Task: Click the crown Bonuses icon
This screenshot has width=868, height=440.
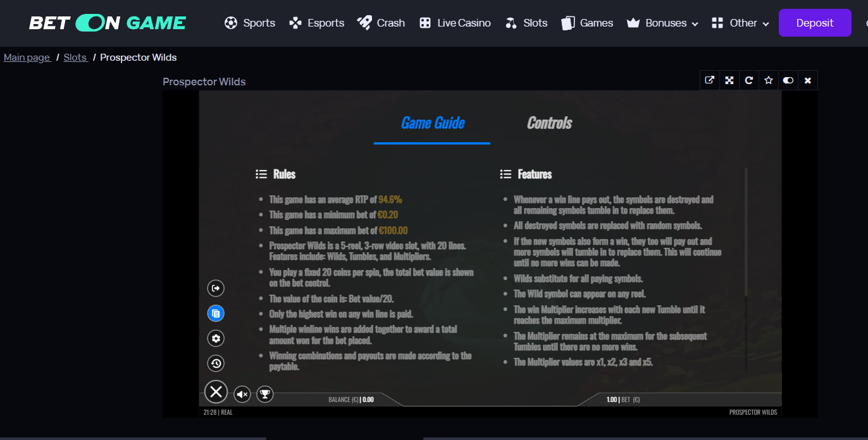Action: point(633,23)
